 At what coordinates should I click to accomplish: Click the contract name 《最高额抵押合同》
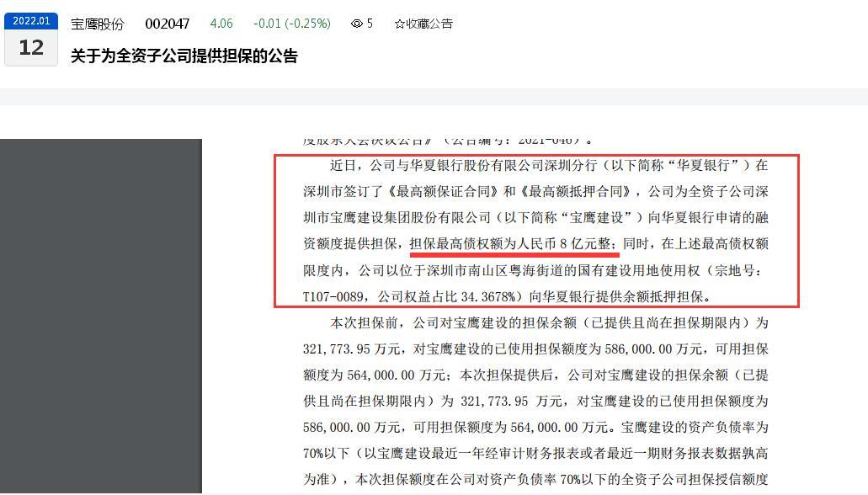click(x=574, y=192)
